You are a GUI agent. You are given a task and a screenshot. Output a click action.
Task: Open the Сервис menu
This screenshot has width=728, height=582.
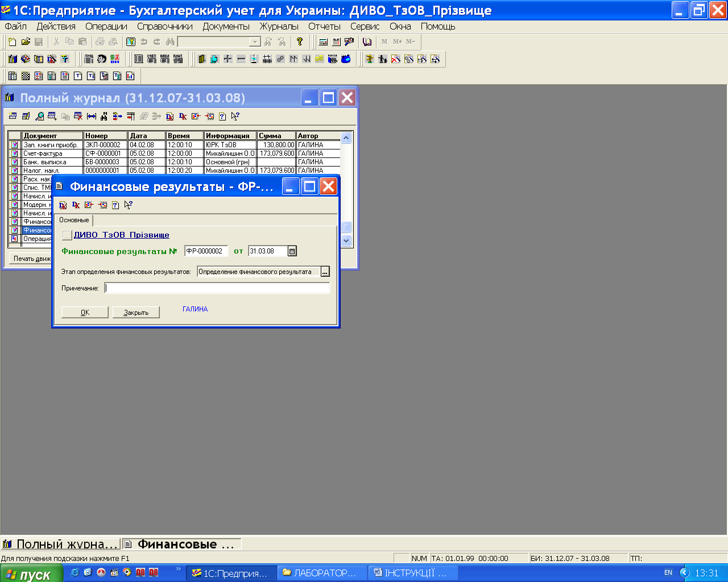coord(365,26)
